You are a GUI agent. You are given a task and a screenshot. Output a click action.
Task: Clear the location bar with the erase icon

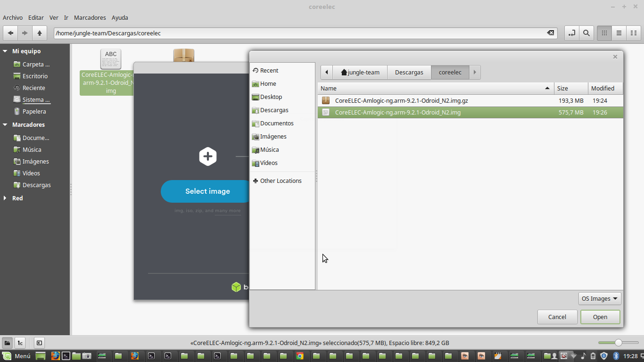tap(550, 33)
